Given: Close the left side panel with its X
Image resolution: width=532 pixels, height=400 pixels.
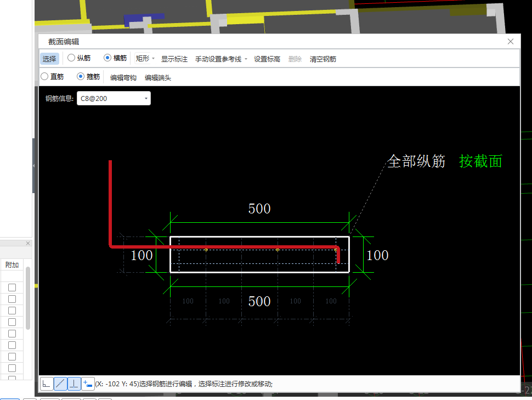Looking at the screenshot, I should [28, 243].
